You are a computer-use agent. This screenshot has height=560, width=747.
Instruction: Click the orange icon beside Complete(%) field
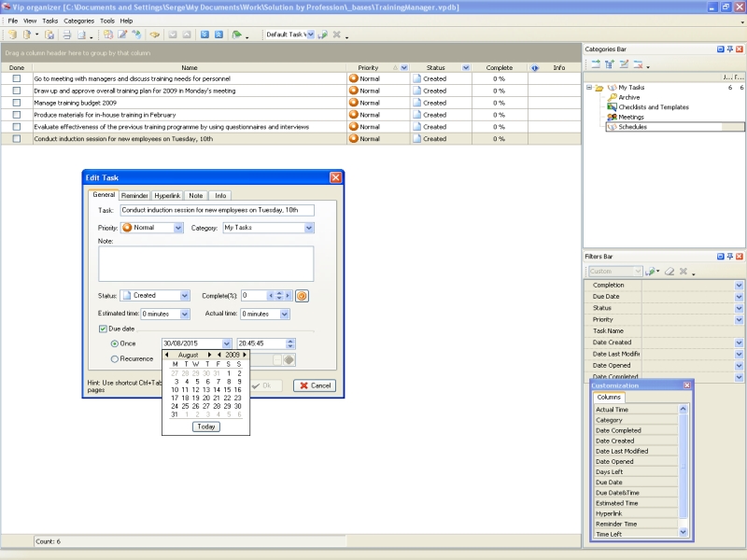click(x=302, y=296)
